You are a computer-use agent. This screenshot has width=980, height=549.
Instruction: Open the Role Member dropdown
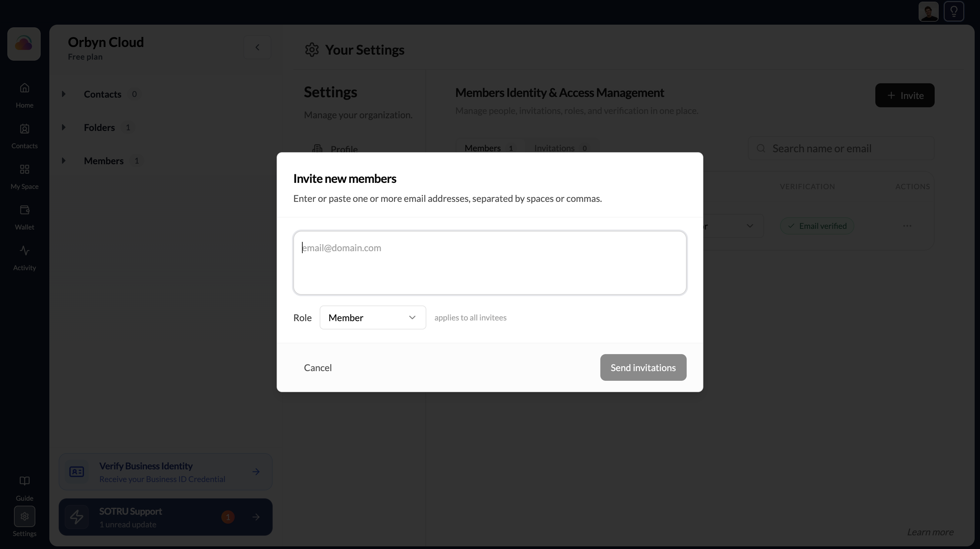click(x=372, y=317)
